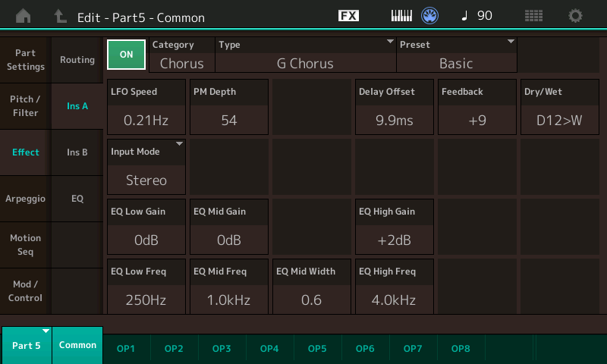Expand the Preset dropdown
The width and height of the screenshot is (607, 364).
[x=457, y=55]
